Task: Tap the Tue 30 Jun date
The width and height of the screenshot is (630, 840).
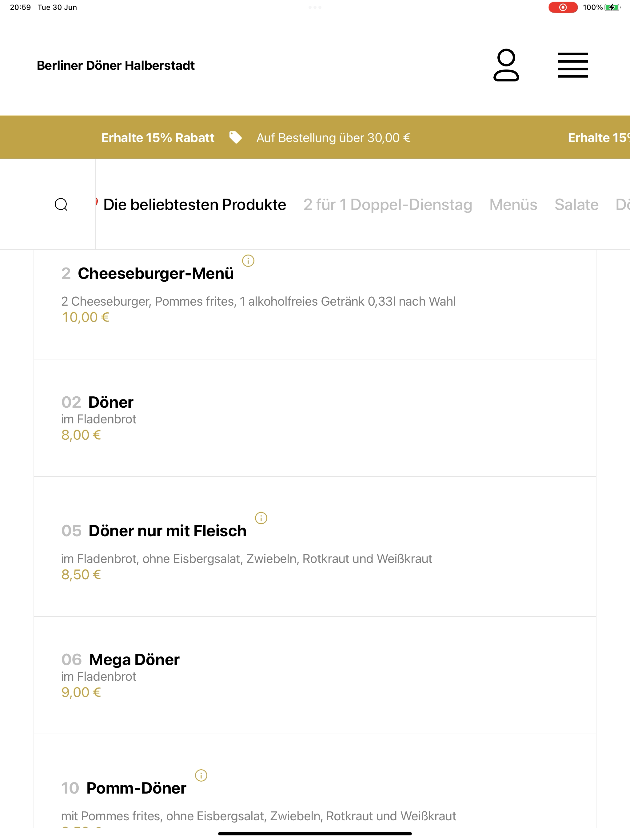Action: tap(58, 7)
